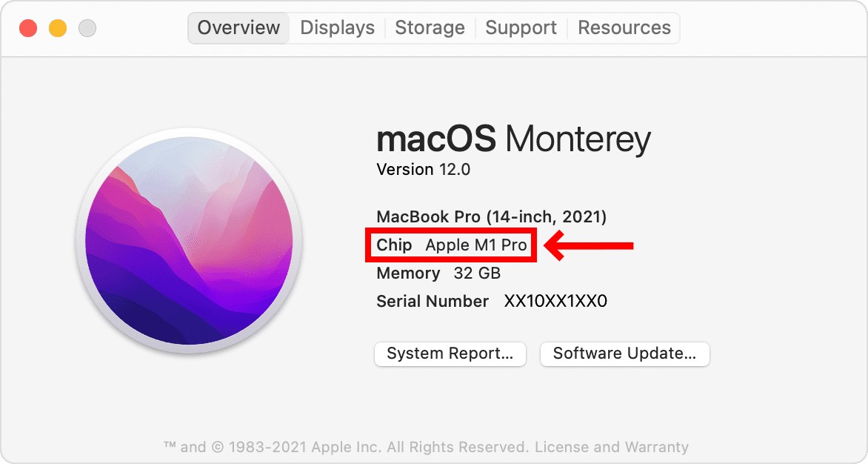Click the red arrow pointing to Chip
Viewport: 868px width, 464px height.
coord(589,245)
